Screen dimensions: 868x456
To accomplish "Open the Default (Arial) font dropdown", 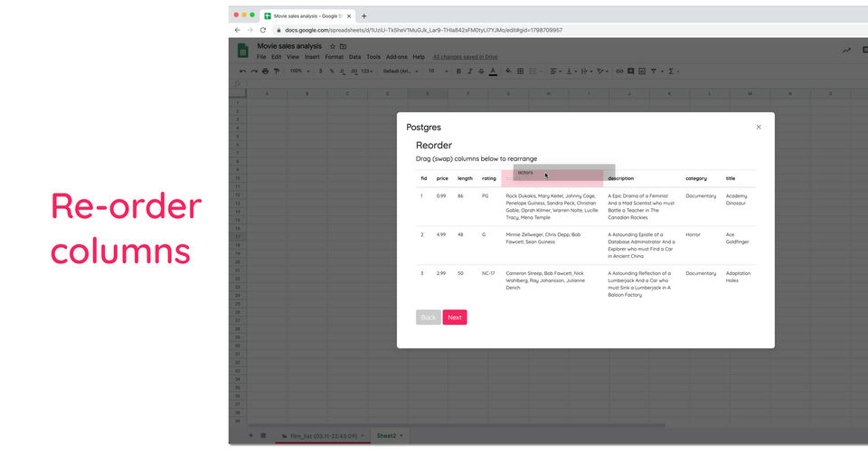I will pyautogui.click(x=401, y=71).
